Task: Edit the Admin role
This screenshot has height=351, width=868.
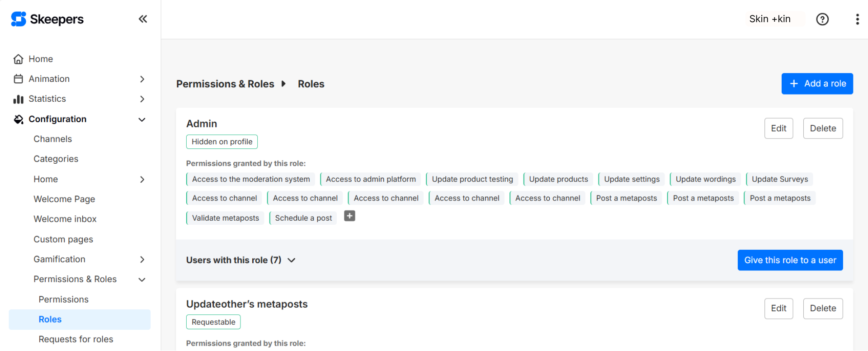Action: (x=778, y=128)
